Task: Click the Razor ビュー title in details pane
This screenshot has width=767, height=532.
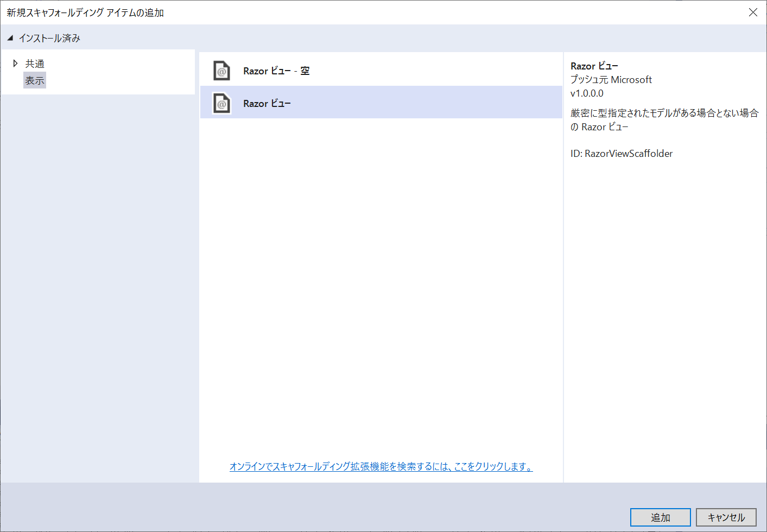Action: tap(594, 66)
